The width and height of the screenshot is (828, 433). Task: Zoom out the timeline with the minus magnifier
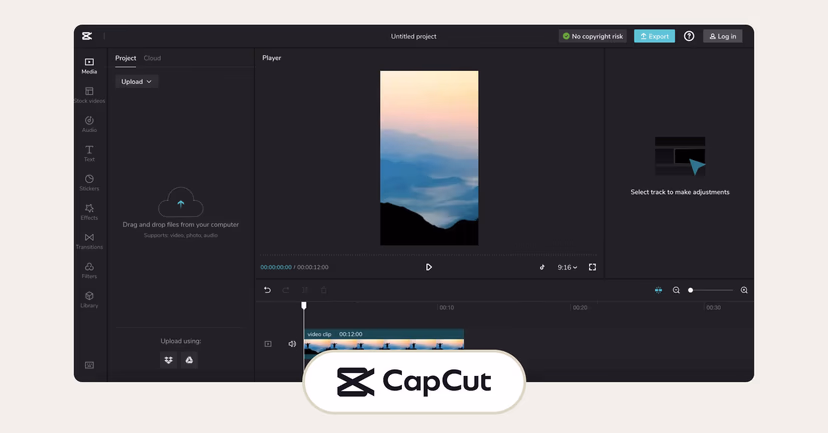(676, 290)
